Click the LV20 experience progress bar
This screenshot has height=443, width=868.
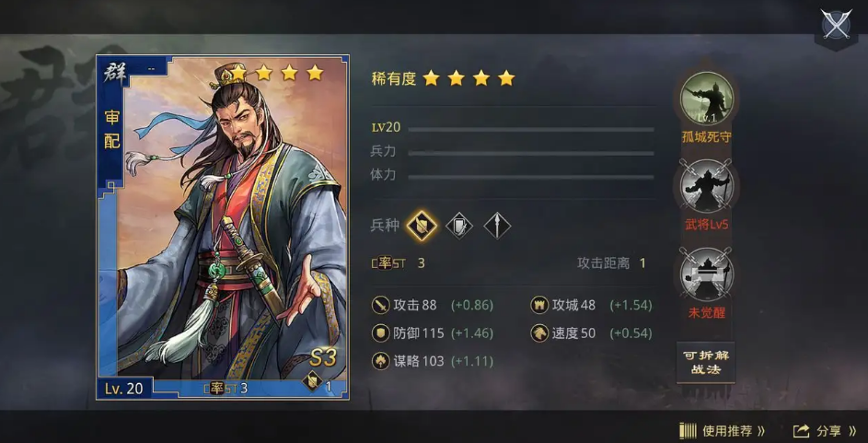tap(531, 130)
